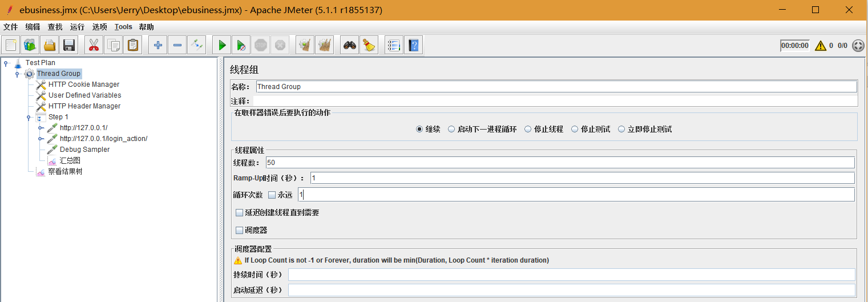
Task: Click the 注释 comment field
Action: (556, 101)
